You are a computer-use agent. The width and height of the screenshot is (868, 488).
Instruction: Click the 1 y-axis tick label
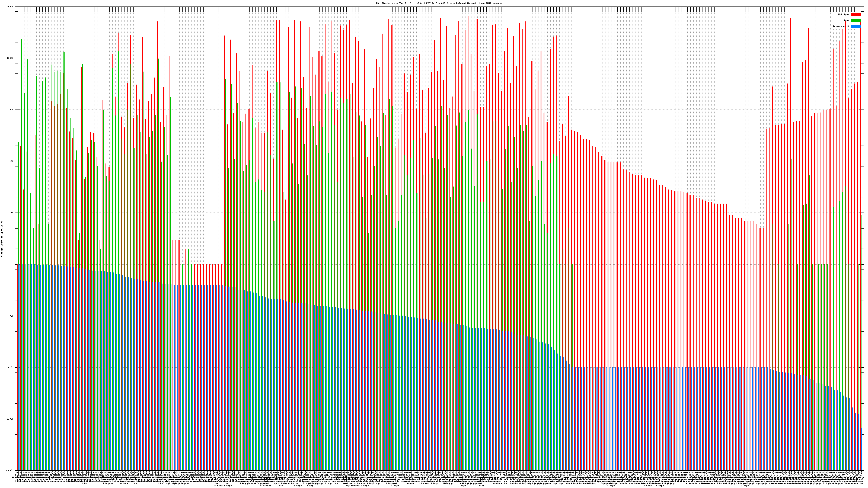tap(13, 264)
